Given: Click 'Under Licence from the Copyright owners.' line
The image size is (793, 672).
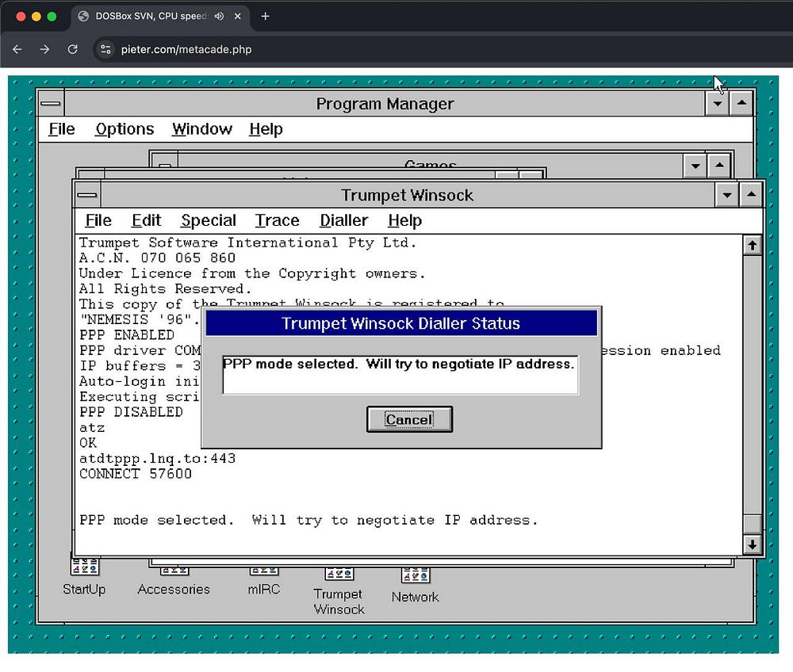Looking at the screenshot, I should point(252,273).
